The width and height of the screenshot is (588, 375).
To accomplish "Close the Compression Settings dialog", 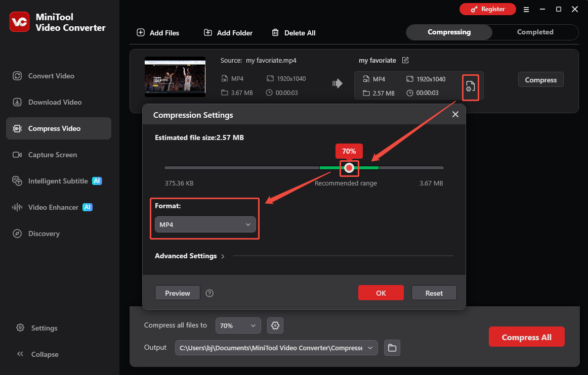I will click(x=455, y=114).
